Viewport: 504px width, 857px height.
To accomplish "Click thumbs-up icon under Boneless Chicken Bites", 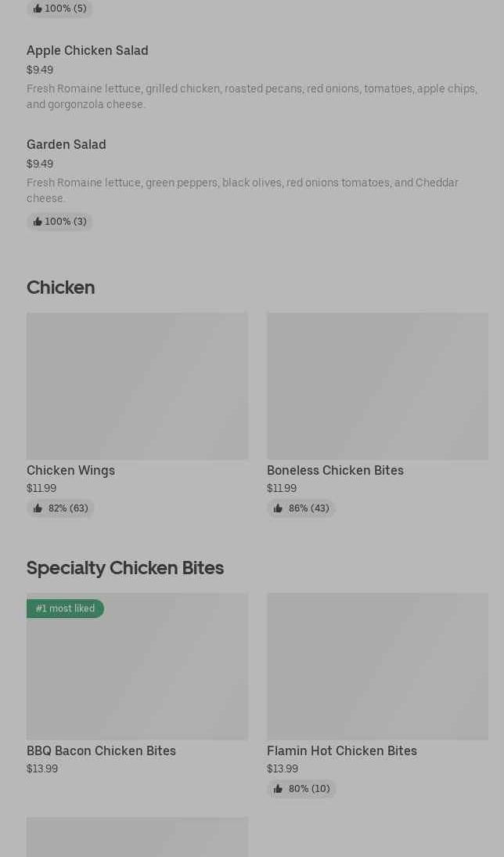I will coord(278,508).
